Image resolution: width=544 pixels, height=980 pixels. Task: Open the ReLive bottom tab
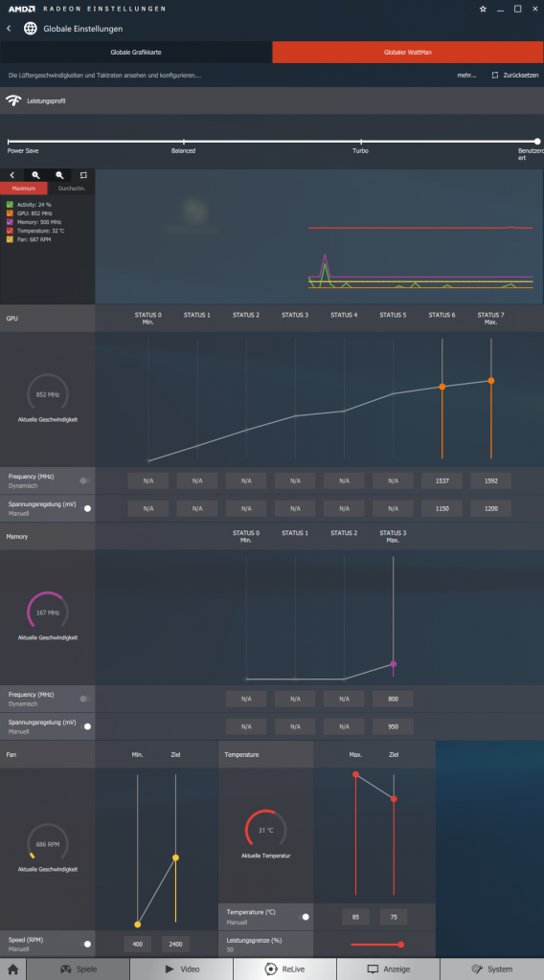click(285, 969)
